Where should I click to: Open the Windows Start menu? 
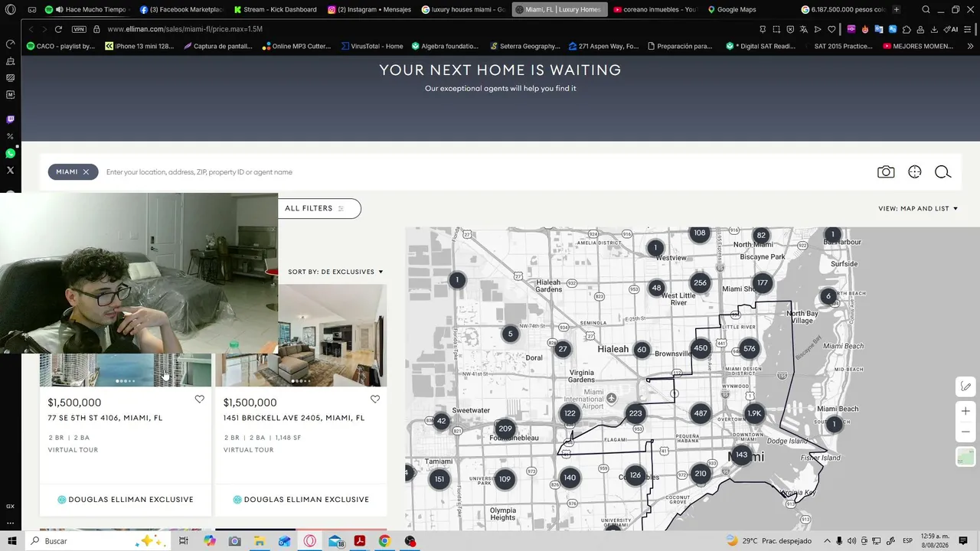(11, 541)
